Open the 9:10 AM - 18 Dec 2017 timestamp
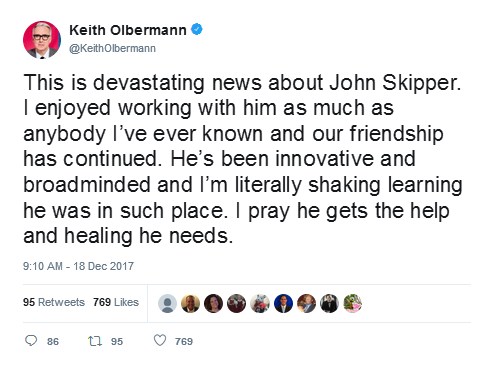This screenshot has width=492, height=368. 78,266
